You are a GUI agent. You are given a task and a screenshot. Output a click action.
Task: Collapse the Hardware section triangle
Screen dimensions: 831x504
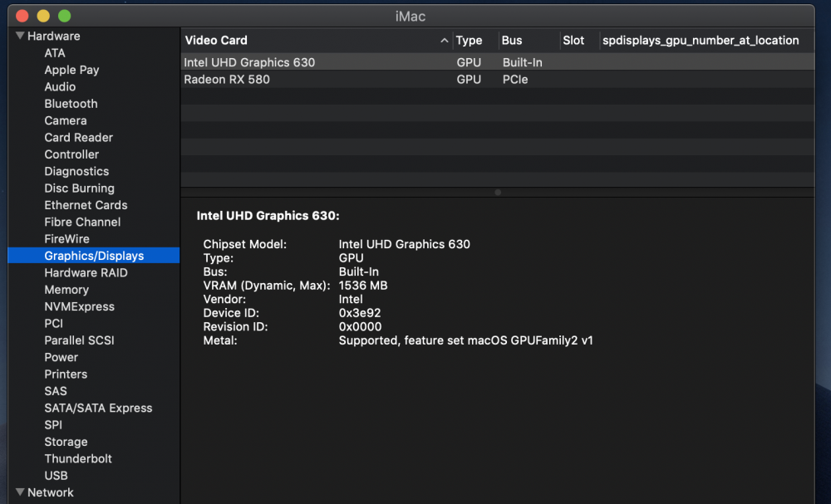coord(20,36)
